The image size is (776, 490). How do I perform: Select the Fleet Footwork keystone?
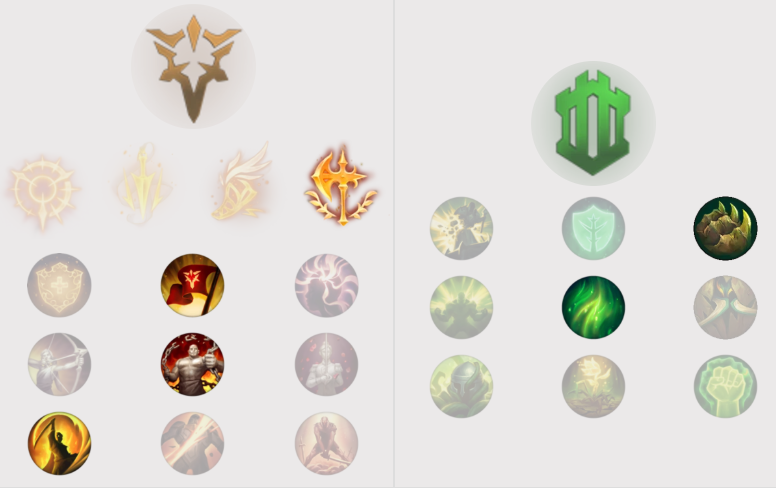tap(242, 182)
